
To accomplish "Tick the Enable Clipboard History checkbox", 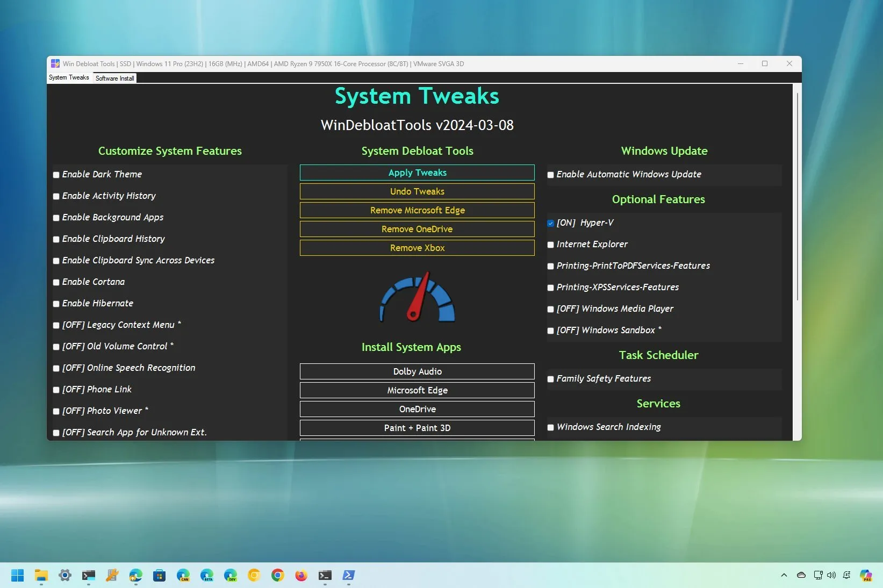I will click(x=56, y=239).
